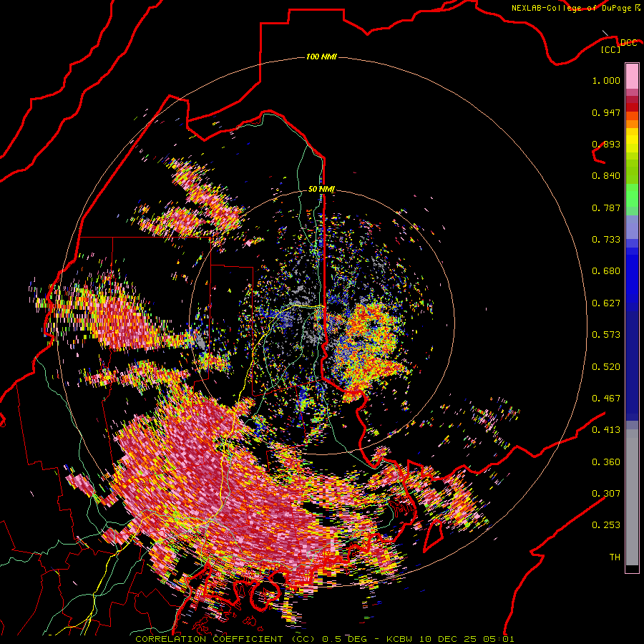Image resolution: width=644 pixels, height=644 pixels.
Task: Pick the olive green color bar segment
Action: (x=632, y=171)
